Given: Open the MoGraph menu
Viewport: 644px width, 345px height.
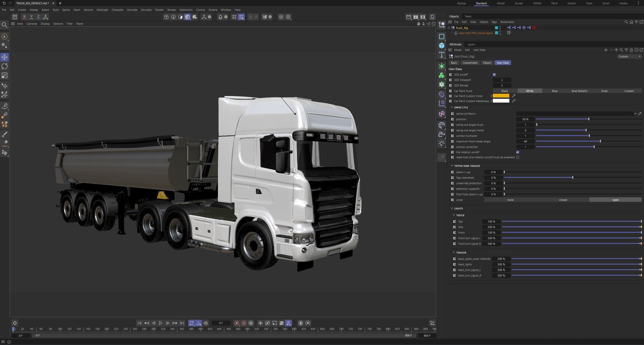Looking at the screenshot, I should (102, 10).
